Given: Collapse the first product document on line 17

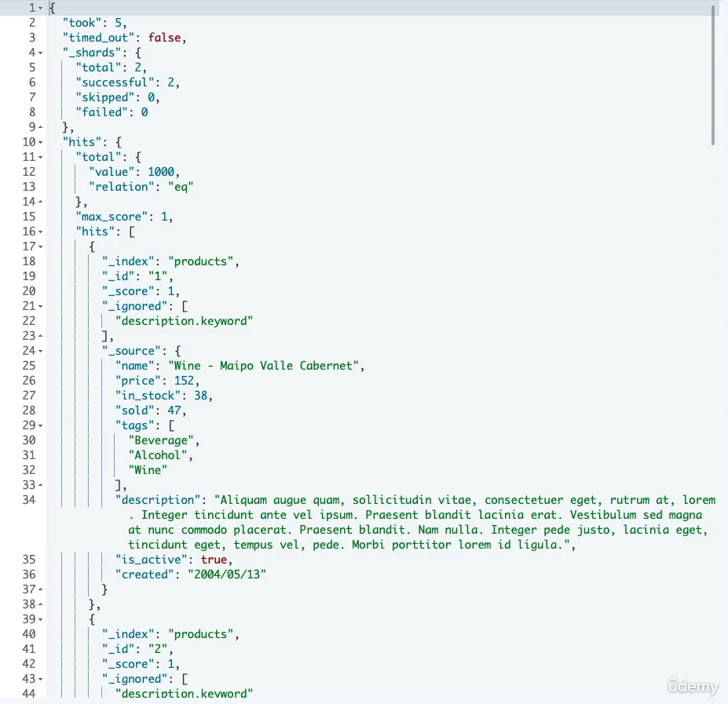Looking at the screenshot, I should (40, 246).
